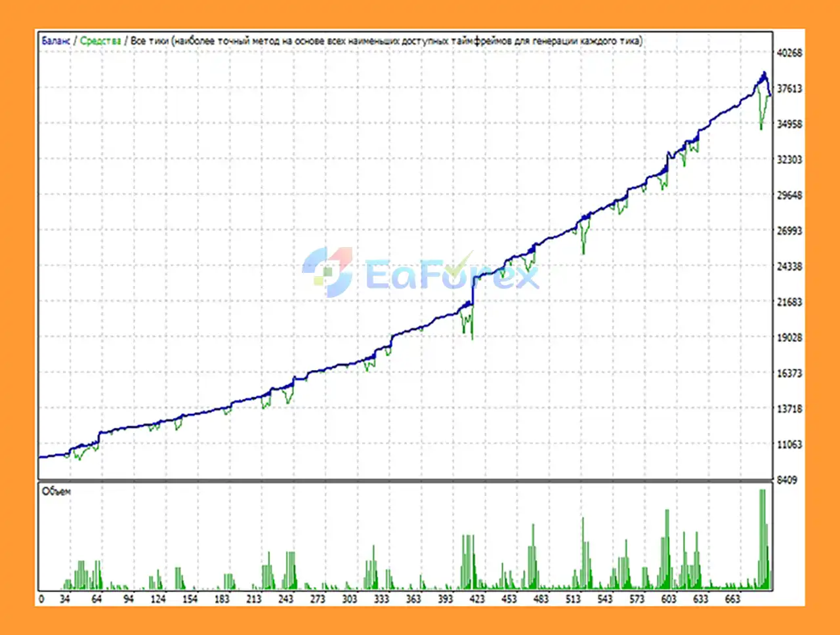840x635 pixels.
Task: Click the 663 mark on the horizontal axis
Action: [732, 599]
